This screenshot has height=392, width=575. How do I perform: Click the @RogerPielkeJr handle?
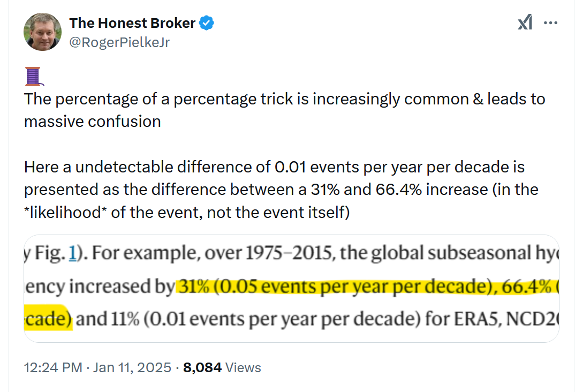pyautogui.click(x=119, y=42)
